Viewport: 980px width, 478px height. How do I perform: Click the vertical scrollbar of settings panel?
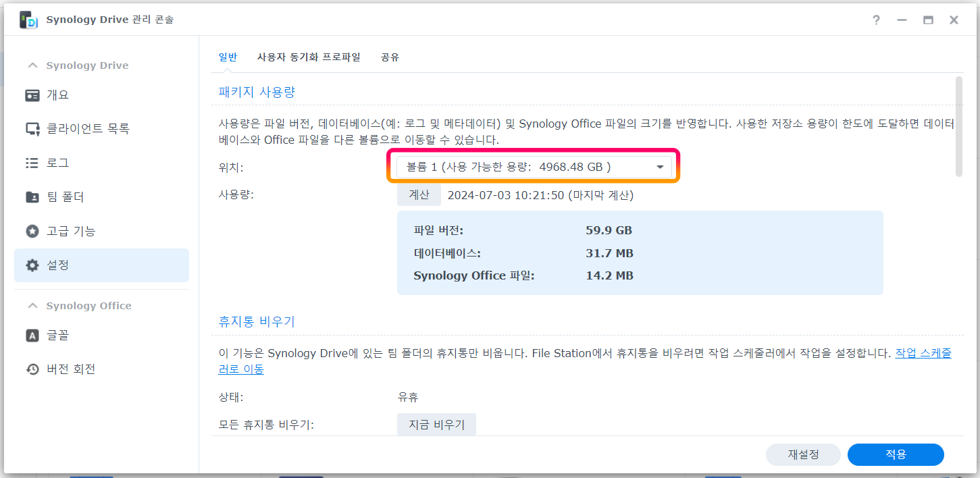coord(958,126)
